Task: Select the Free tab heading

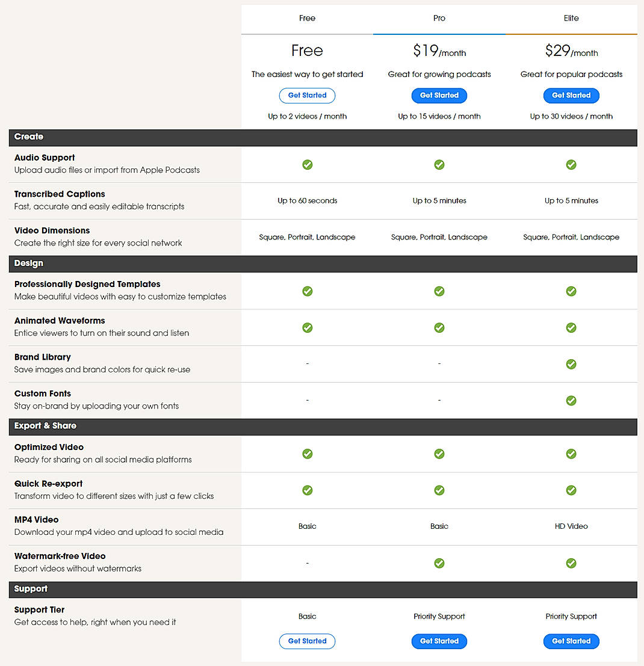Action: pyautogui.click(x=307, y=18)
